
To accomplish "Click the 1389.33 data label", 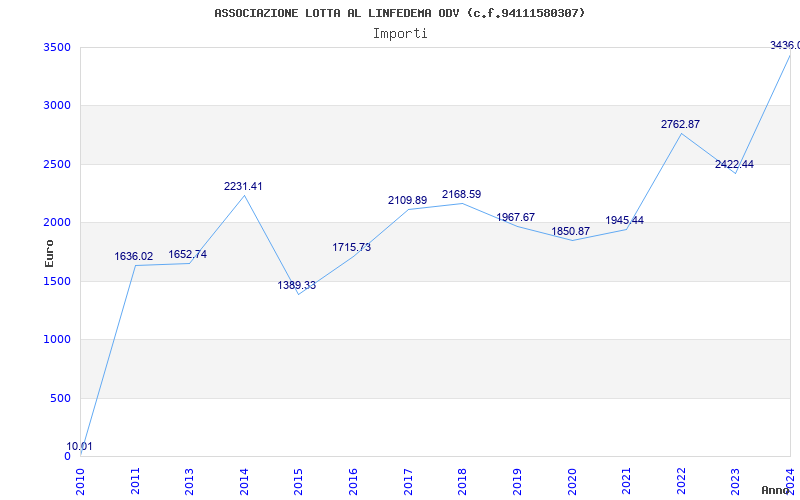I will 297,285.
